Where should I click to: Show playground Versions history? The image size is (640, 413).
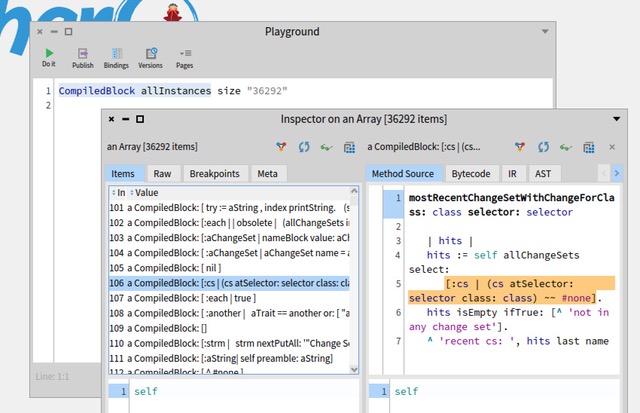150,57
